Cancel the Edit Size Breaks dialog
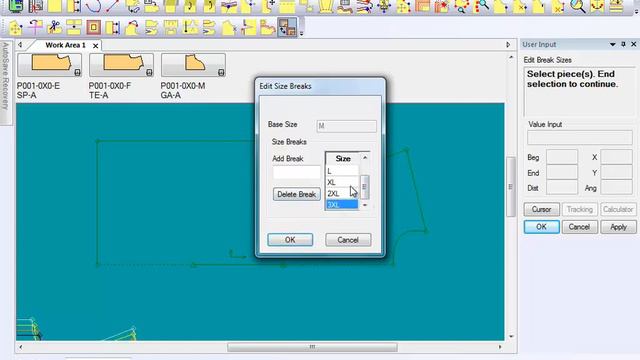This screenshot has width=640, height=360. tap(348, 240)
